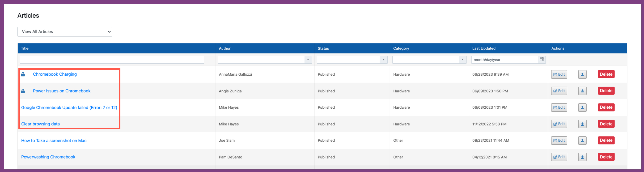Image resolution: width=644 pixels, height=172 pixels.
Task: Click upload icon for Google Chromebook Update failed
Action: tap(582, 108)
